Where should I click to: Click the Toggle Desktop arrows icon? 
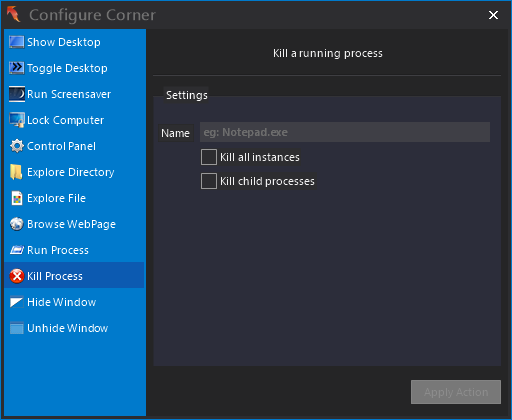pyautogui.click(x=17, y=68)
